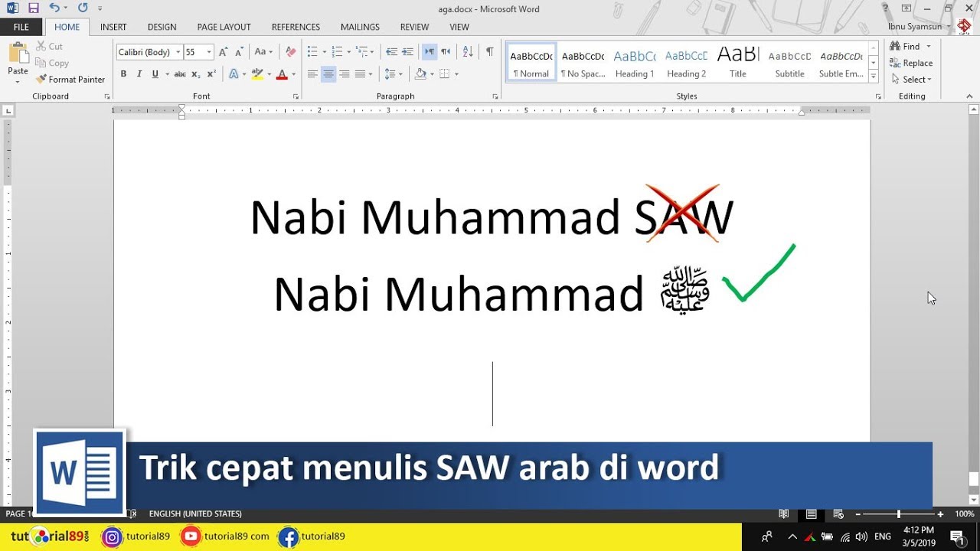Apply shading fill to paragraph

420,74
